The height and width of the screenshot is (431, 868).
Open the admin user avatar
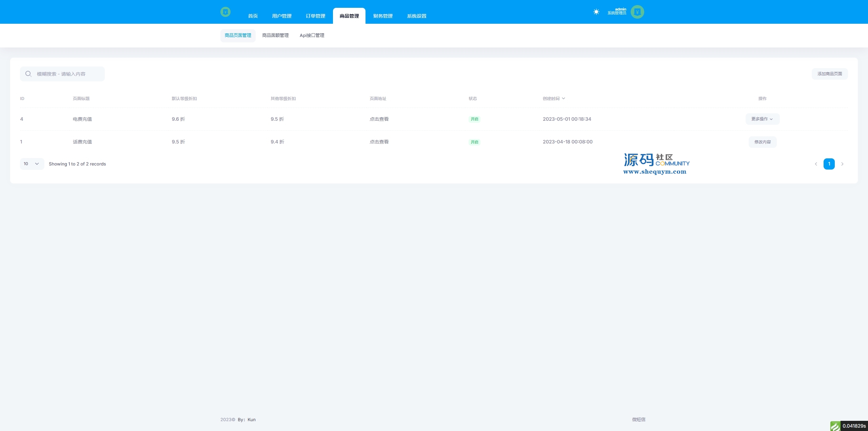pos(637,12)
